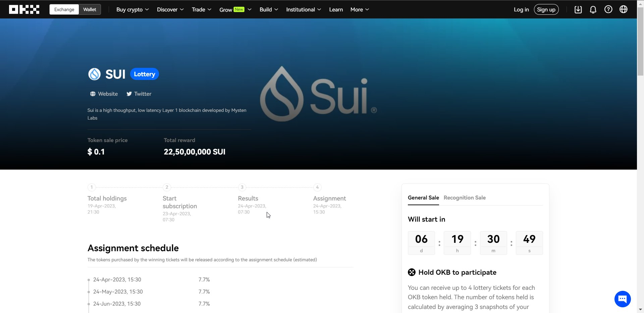644x313 pixels.
Task: Click step 1 Total holdings marker
Action: click(x=92, y=187)
